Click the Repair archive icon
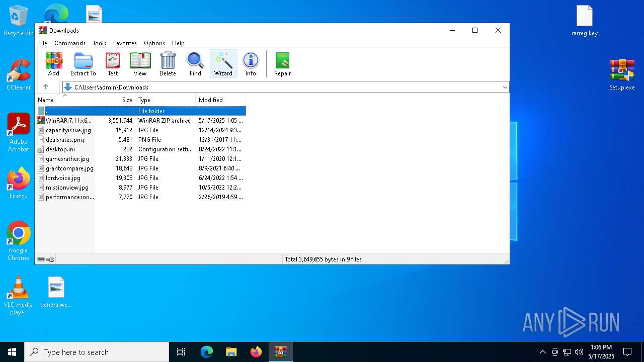 coord(282,64)
